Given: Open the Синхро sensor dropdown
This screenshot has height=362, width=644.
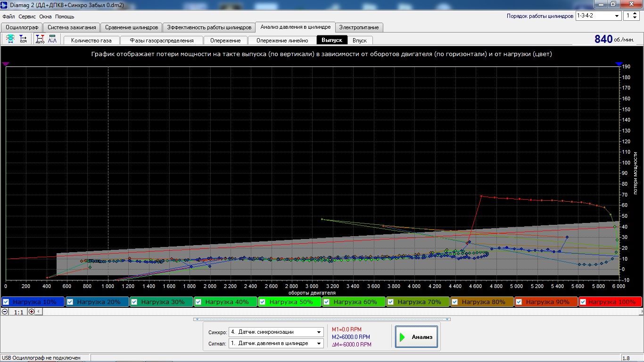Looking at the screenshot, I should pyautogui.click(x=276, y=332).
